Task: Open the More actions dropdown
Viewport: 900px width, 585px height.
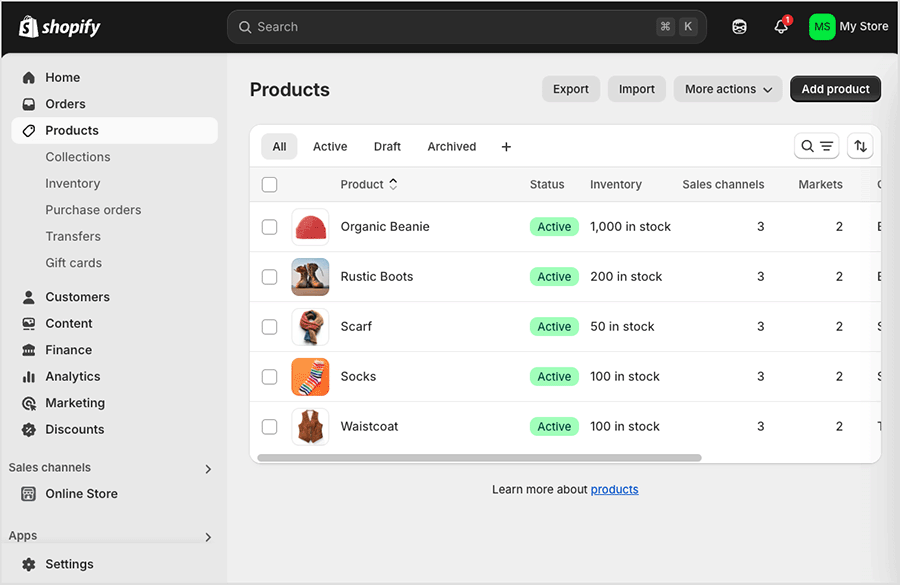Action: [728, 89]
